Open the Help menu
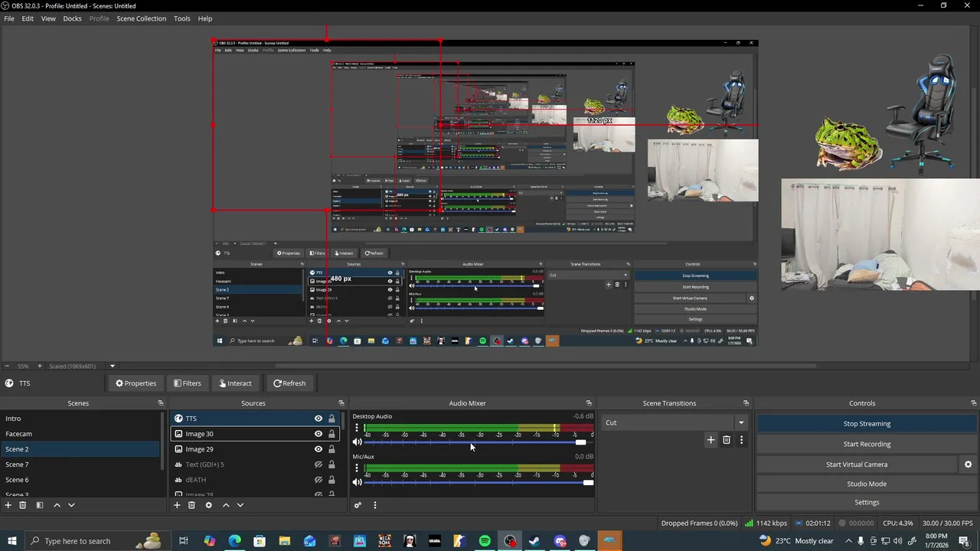The height and width of the screenshot is (551, 980). pyautogui.click(x=205, y=18)
